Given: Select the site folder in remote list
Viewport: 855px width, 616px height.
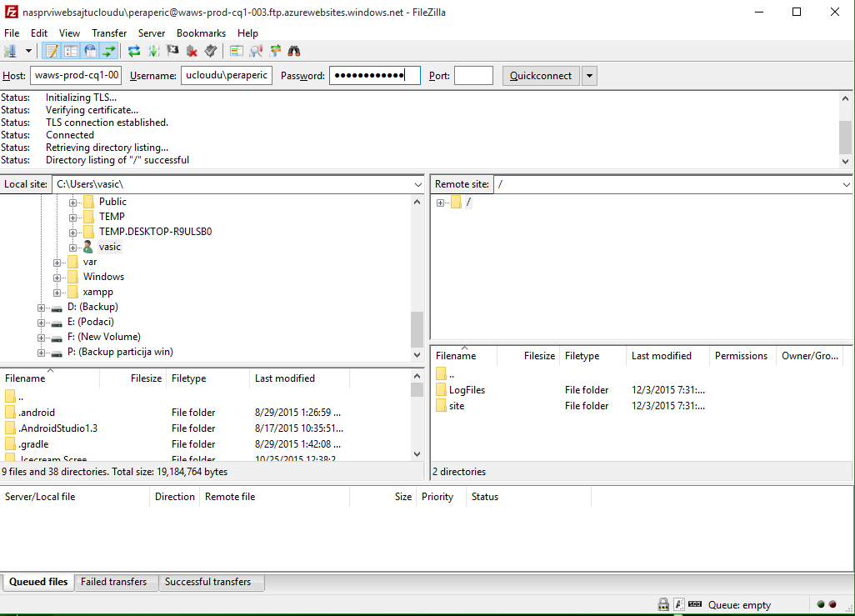Looking at the screenshot, I should [x=456, y=406].
